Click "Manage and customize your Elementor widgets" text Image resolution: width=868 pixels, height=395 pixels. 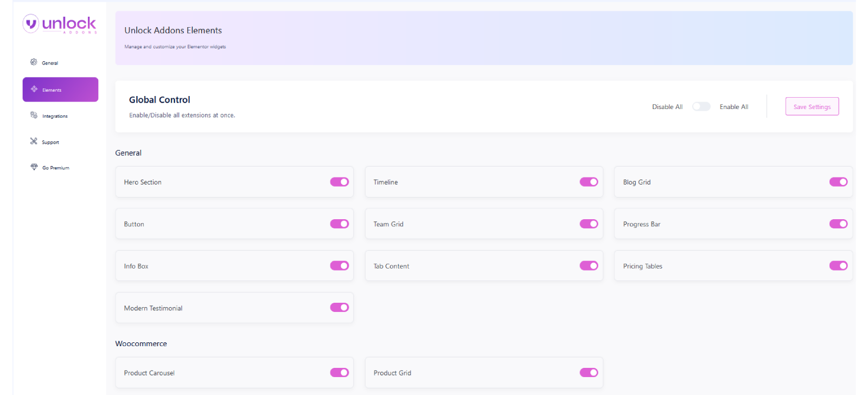click(x=175, y=47)
